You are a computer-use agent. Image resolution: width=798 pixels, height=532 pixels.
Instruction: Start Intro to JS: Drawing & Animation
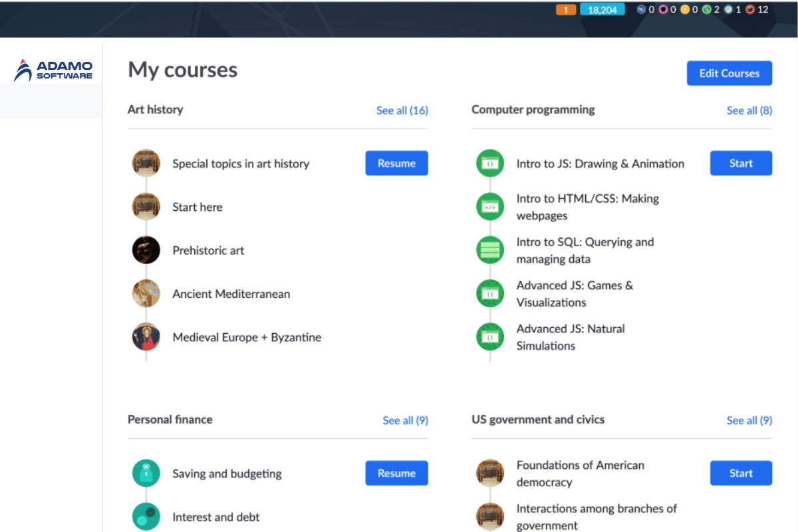pyautogui.click(x=741, y=164)
